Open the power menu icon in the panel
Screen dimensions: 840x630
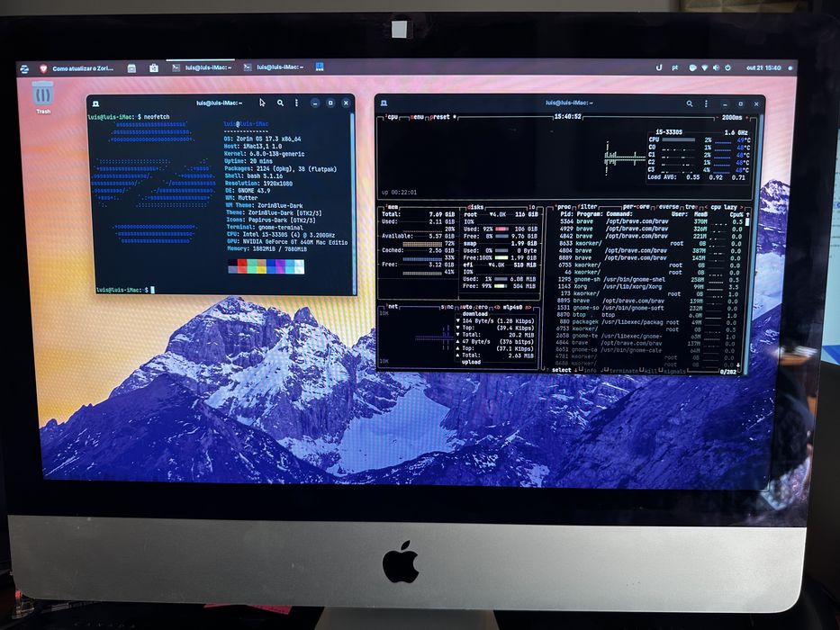point(727,68)
